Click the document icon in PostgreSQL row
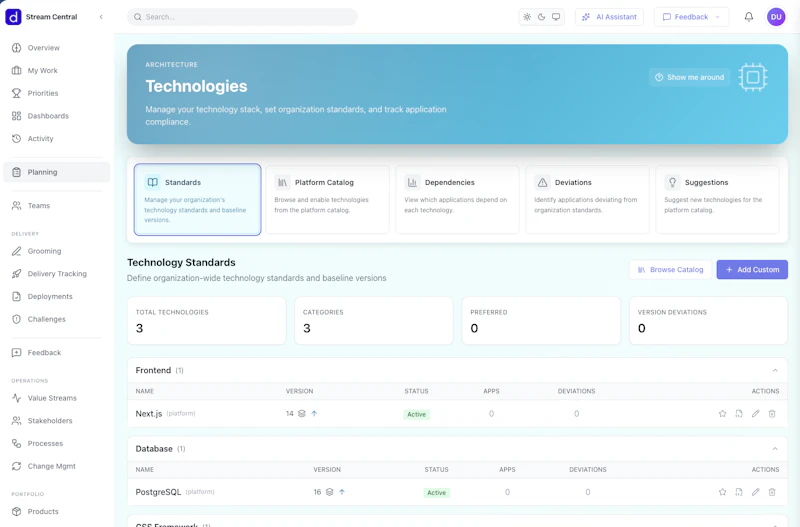800x527 pixels. pyautogui.click(x=739, y=492)
